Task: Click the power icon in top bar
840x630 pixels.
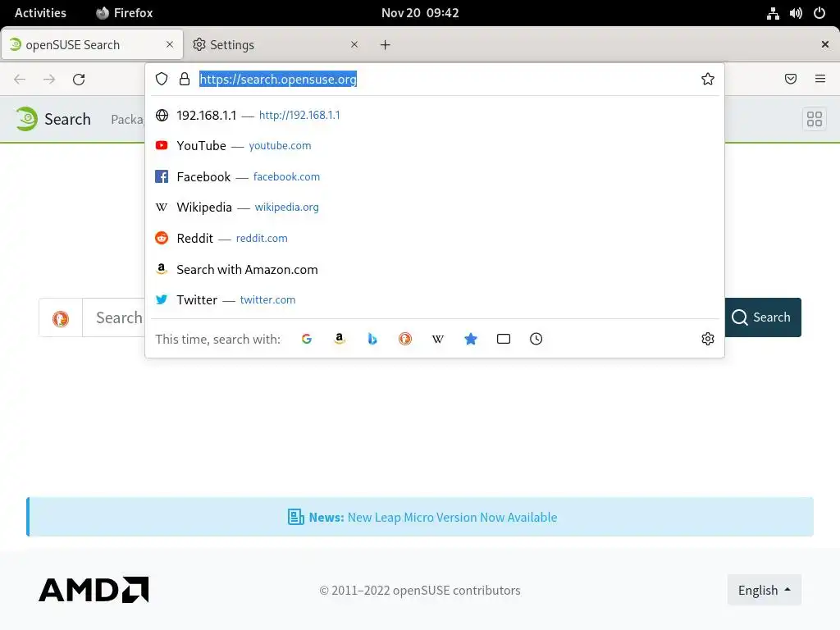Action: pyautogui.click(x=819, y=13)
